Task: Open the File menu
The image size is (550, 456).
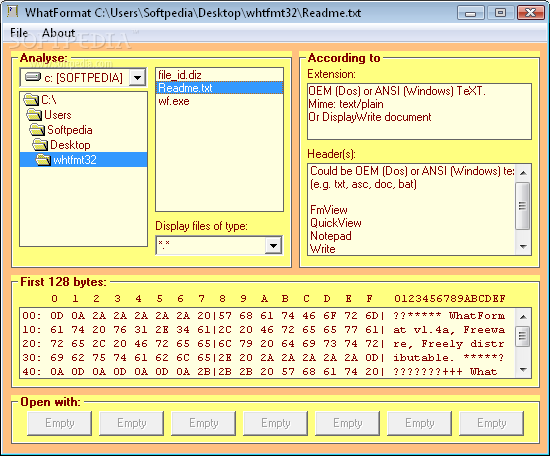Action: (x=19, y=33)
